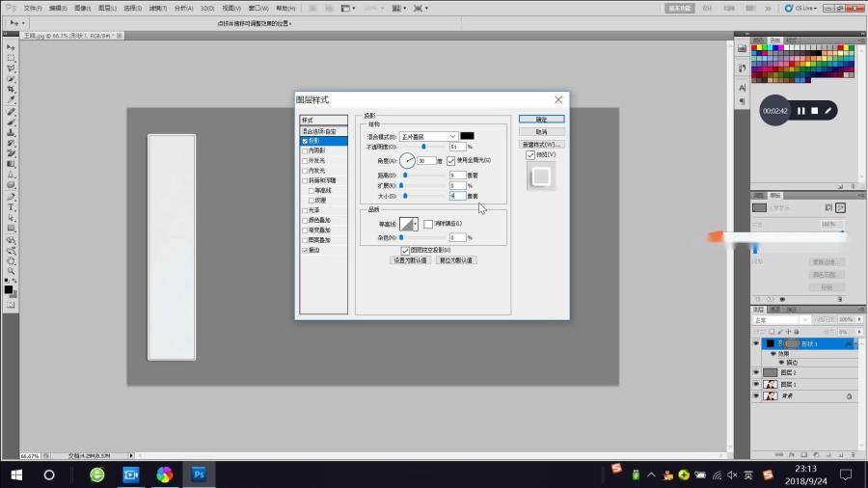Open the 等高线 (Contour) picker dropdown
This screenshot has height=488, width=868.
pyautogui.click(x=415, y=224)
